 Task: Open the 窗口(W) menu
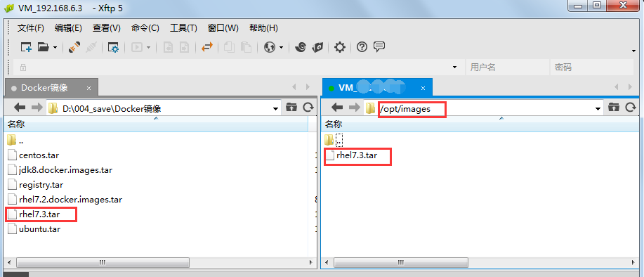[x=223, y=28]
